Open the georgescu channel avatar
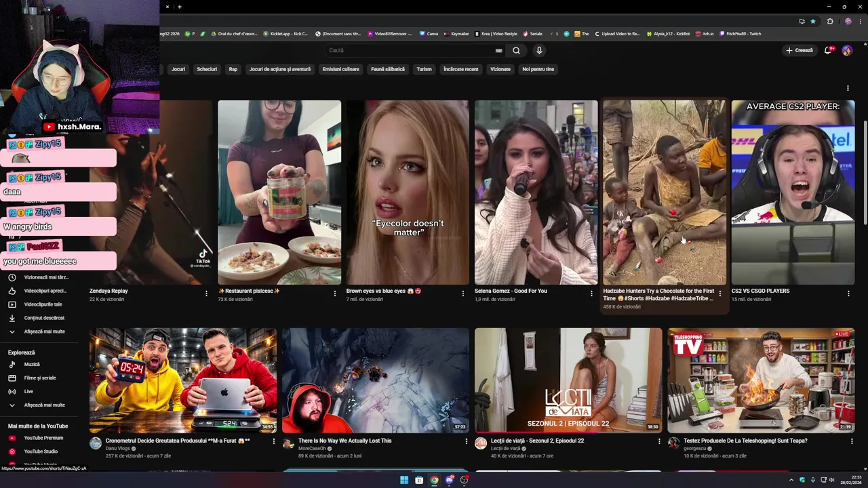The image size is (868, 488). pos(673,443)
